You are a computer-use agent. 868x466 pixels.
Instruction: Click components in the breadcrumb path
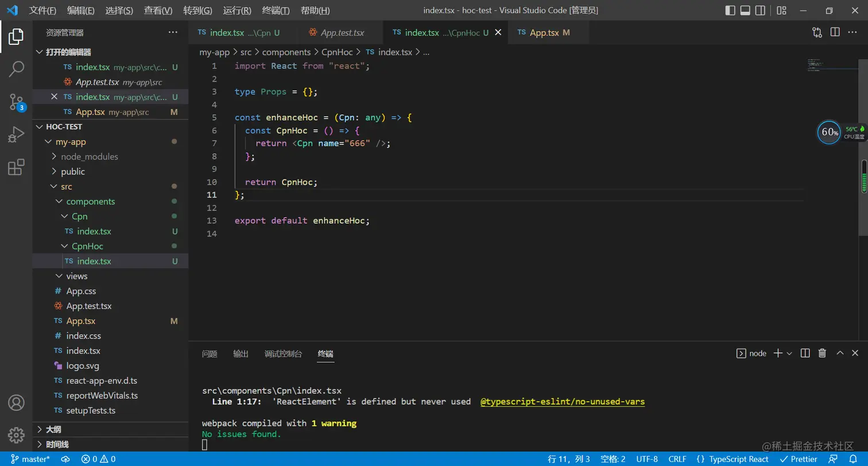tap(286, 52)
